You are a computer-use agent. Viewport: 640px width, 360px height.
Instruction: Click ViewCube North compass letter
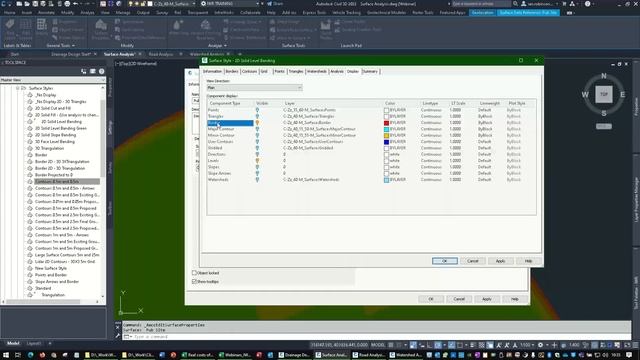604,76
